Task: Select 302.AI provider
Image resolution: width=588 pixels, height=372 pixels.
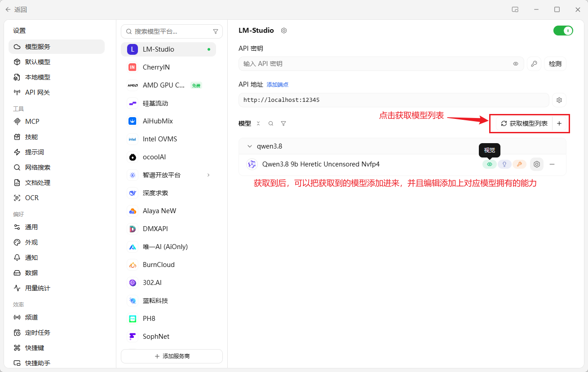Action: pos(168,283)
